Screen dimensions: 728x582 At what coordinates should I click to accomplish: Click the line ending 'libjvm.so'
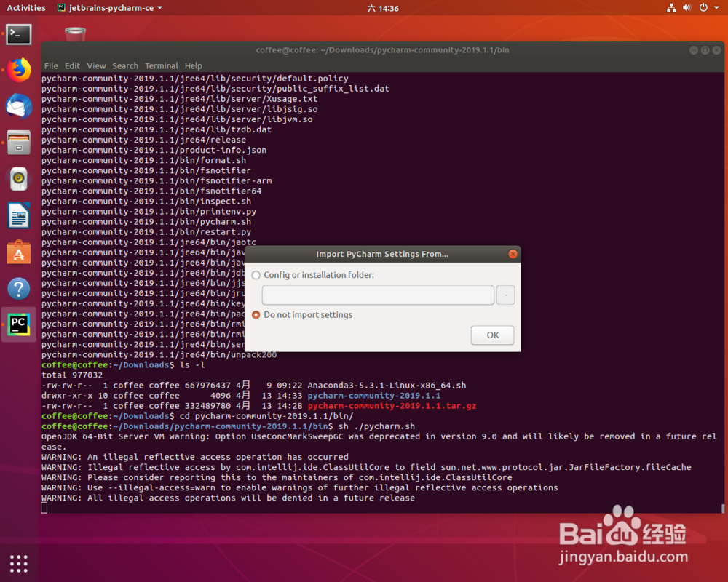(177, 119)
